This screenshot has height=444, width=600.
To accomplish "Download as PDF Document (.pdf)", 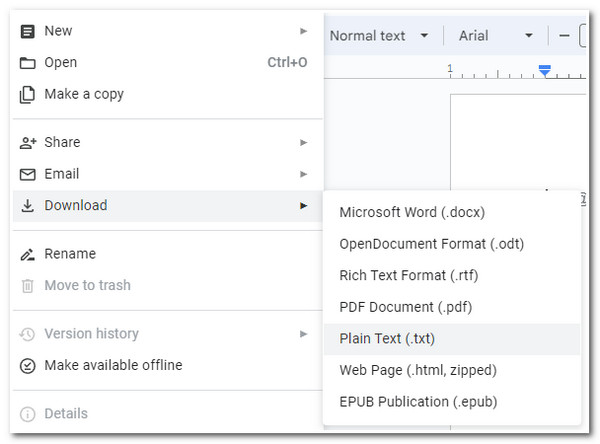I will pyautogui.click(x=452, y=307).
